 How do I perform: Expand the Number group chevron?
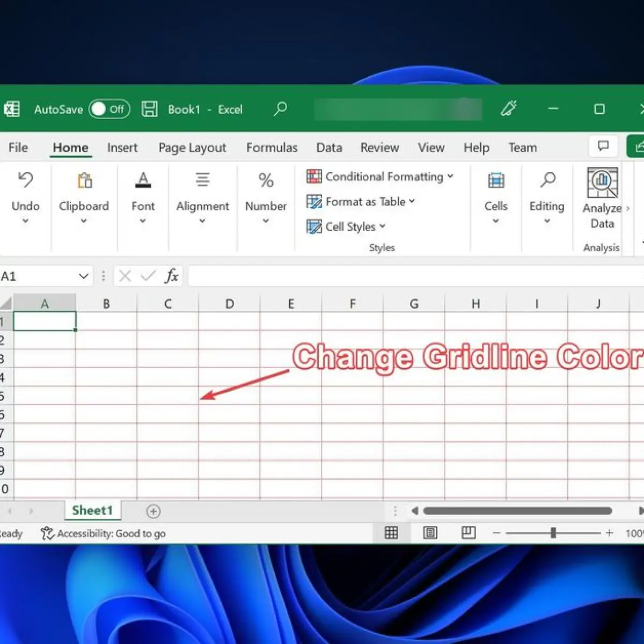(x=266, y=221)
